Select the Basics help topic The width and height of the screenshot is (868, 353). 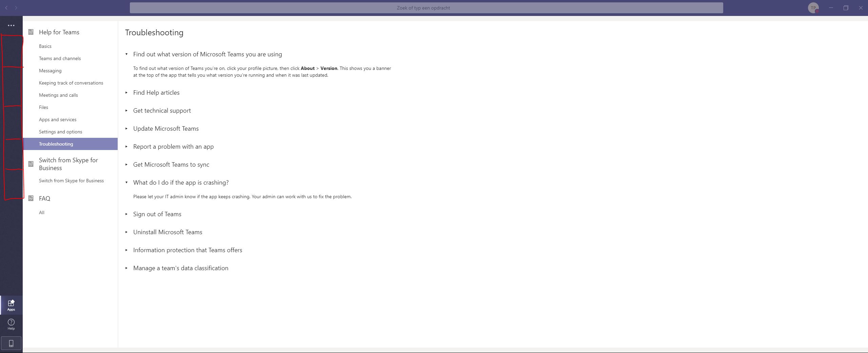pos(45,46)
